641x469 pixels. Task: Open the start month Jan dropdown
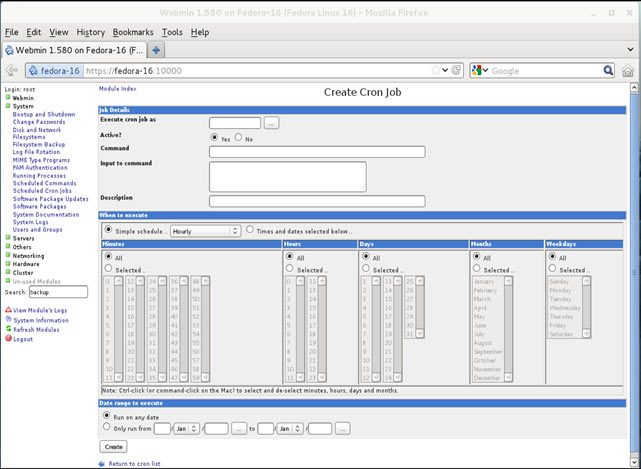pyautogui.click(x=186, y=429)
